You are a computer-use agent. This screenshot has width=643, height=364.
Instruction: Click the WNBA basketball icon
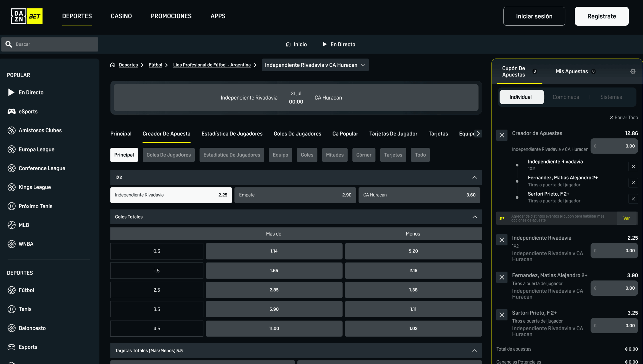pyautogui.click(x=11, y=244)
